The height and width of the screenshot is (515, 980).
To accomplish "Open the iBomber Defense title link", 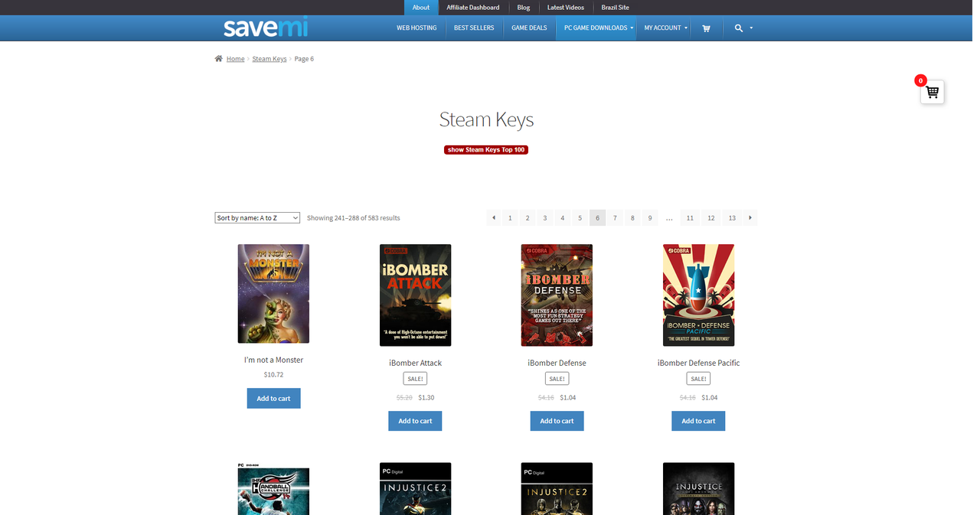I will coord(557,363).
